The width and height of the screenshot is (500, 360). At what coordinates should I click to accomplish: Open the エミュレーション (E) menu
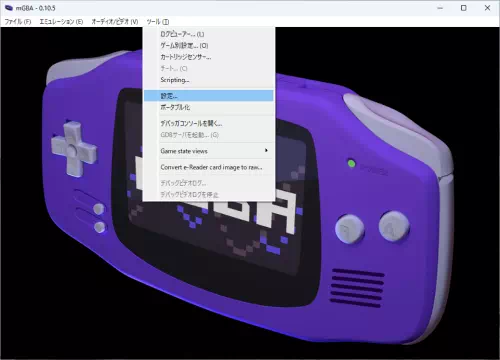pos(61,22)
